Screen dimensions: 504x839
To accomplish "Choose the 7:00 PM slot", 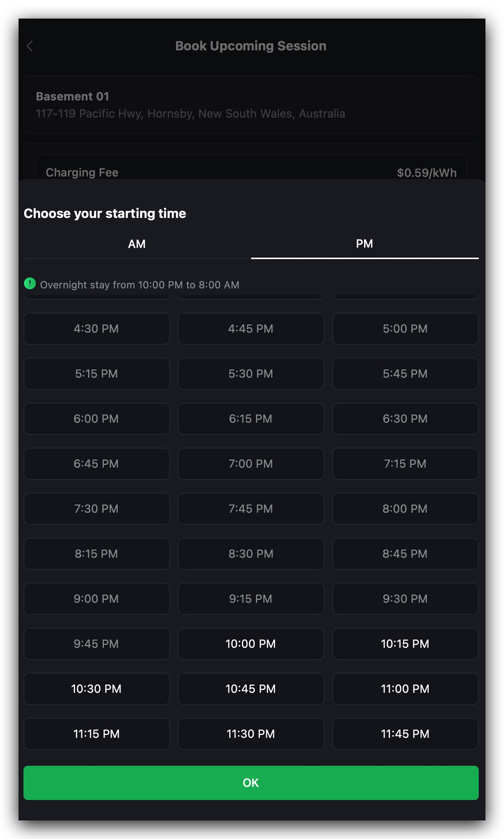I will point(251,464).
